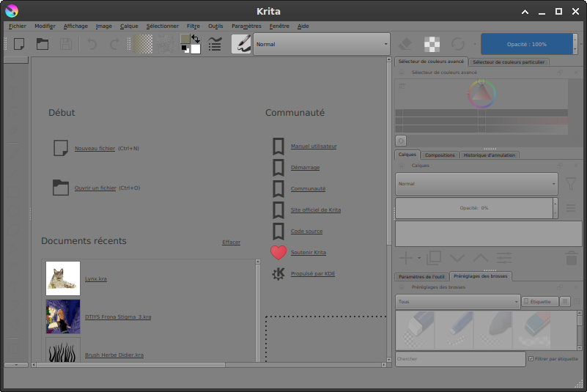Toggle the Étiquette button in brush presets
The image size is (587, 392).
click(x=539, y=301)
